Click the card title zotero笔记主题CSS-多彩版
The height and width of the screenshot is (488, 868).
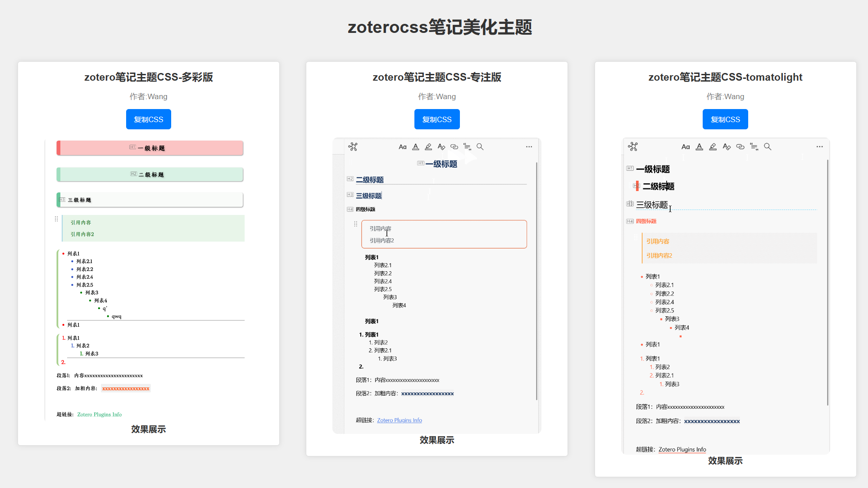click(x=149, y=77)
